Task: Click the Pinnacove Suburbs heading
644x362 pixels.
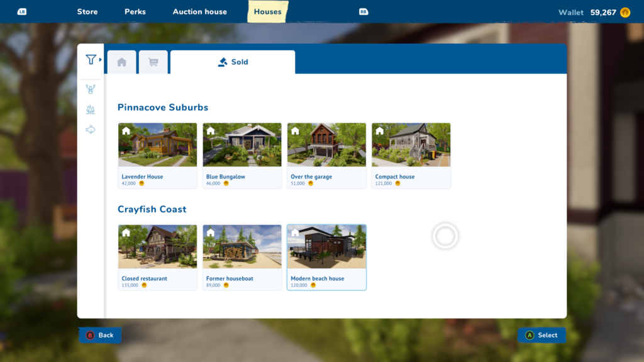Action: [163, 107]
